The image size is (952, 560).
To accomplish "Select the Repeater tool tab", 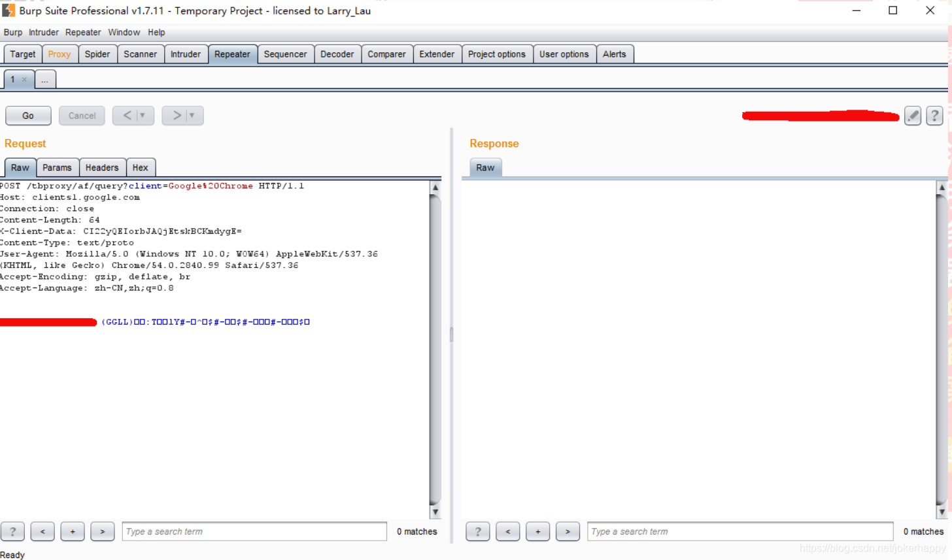I will [232, 54].
